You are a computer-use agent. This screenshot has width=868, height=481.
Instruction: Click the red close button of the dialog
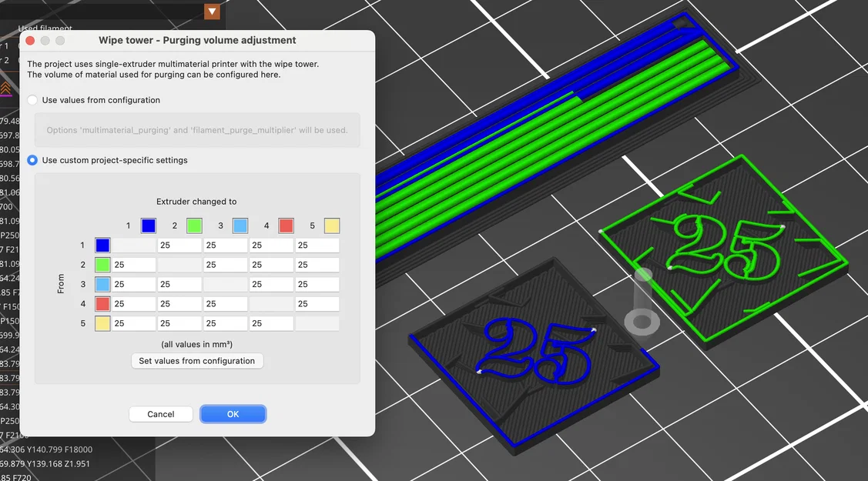pyautogui.click(x=31, y=40)
